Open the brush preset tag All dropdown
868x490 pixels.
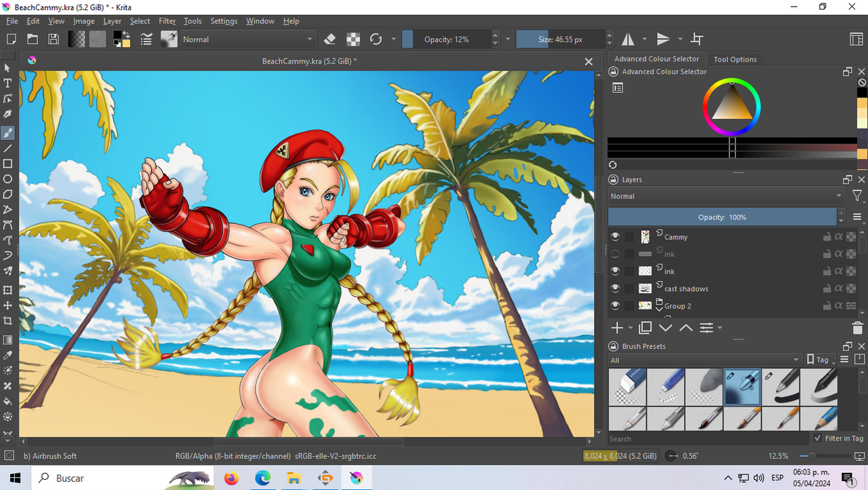(x=705, y=360)
